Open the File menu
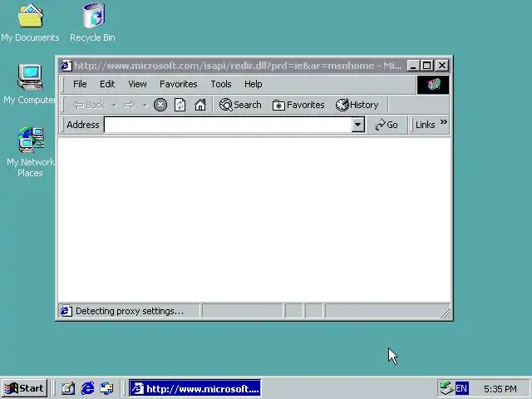 pyautogui.click(x=80, y=84)
